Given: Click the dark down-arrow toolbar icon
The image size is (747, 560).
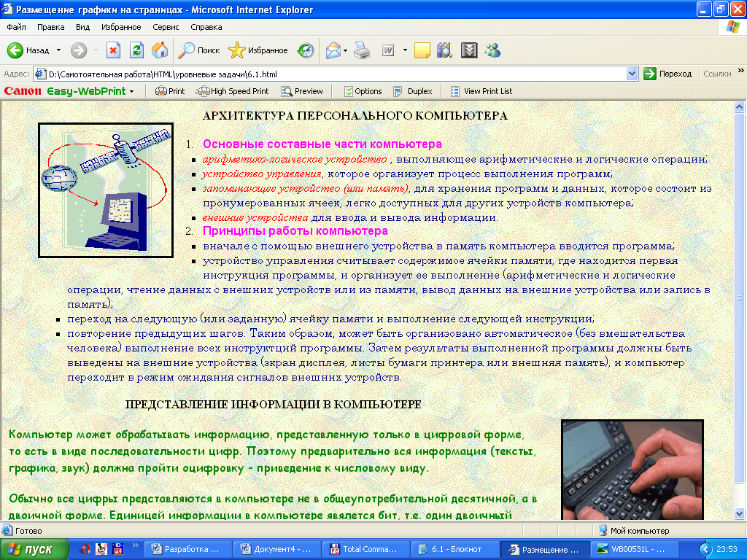Looking at the screenshot, I should click(x=469, y=50).
